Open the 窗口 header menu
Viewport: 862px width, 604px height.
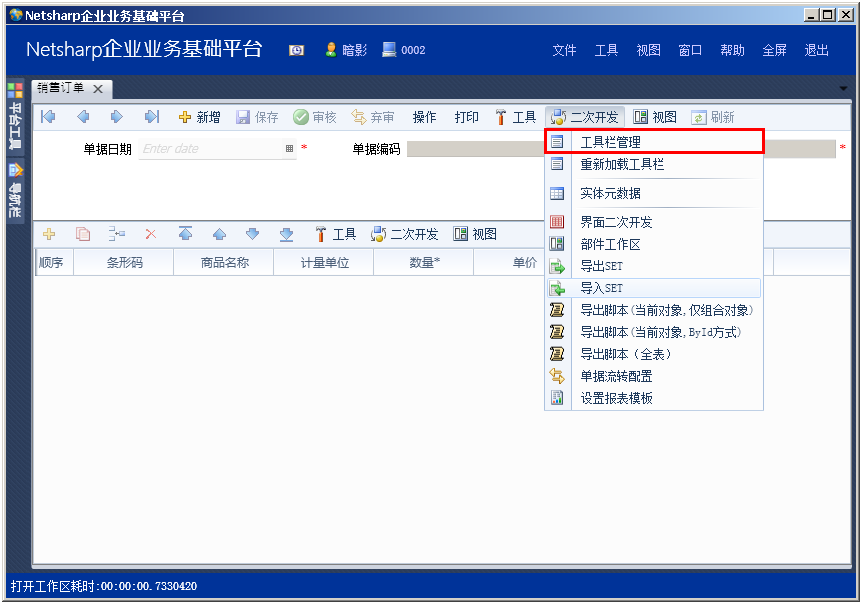point(690,50)
